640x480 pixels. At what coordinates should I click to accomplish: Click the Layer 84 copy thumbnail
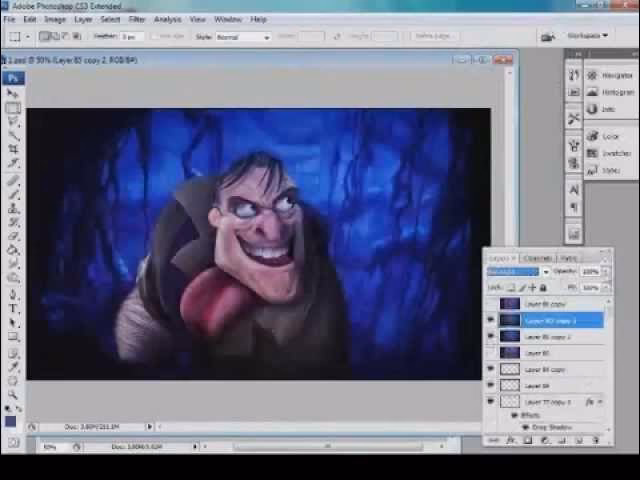(510, 369)
